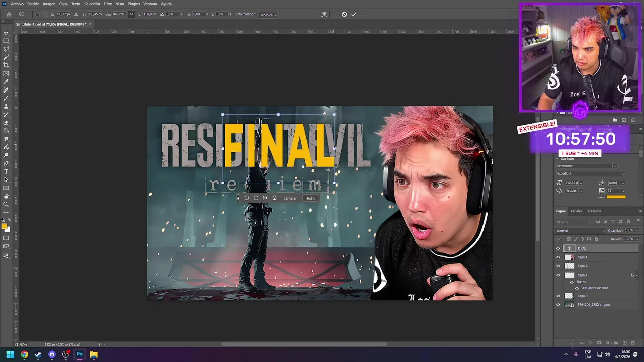
Task: Click the Cancelar button on canvas bar
Action: pyautogui.click(x=290, y=198)
